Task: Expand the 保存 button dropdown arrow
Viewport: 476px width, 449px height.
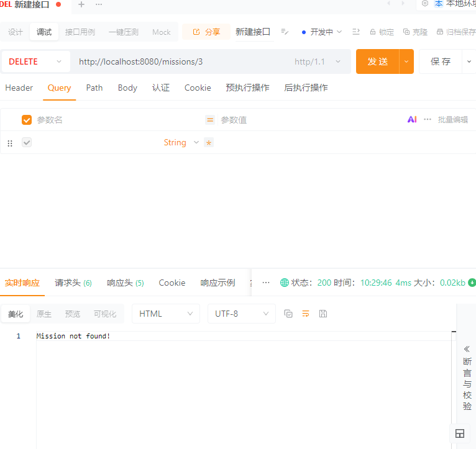Action: [x=469, y=61]
